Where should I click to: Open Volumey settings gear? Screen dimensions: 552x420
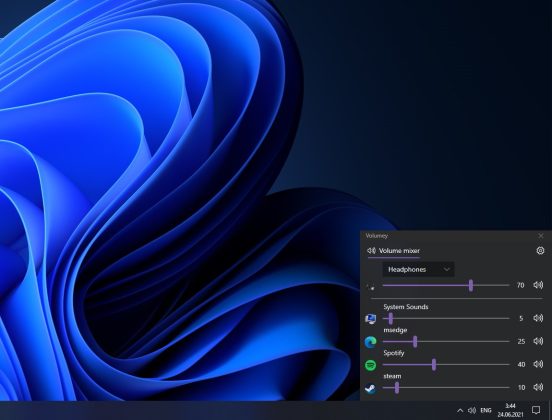[540, 250]
